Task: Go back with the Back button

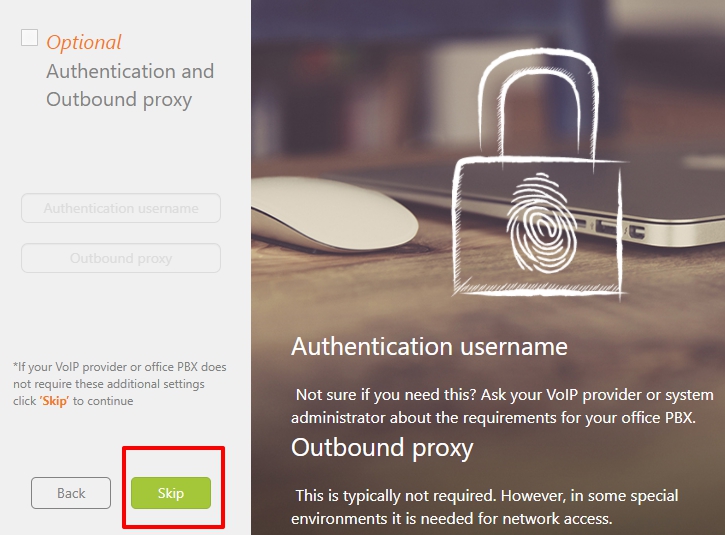Action: click(x=71, y=493)
